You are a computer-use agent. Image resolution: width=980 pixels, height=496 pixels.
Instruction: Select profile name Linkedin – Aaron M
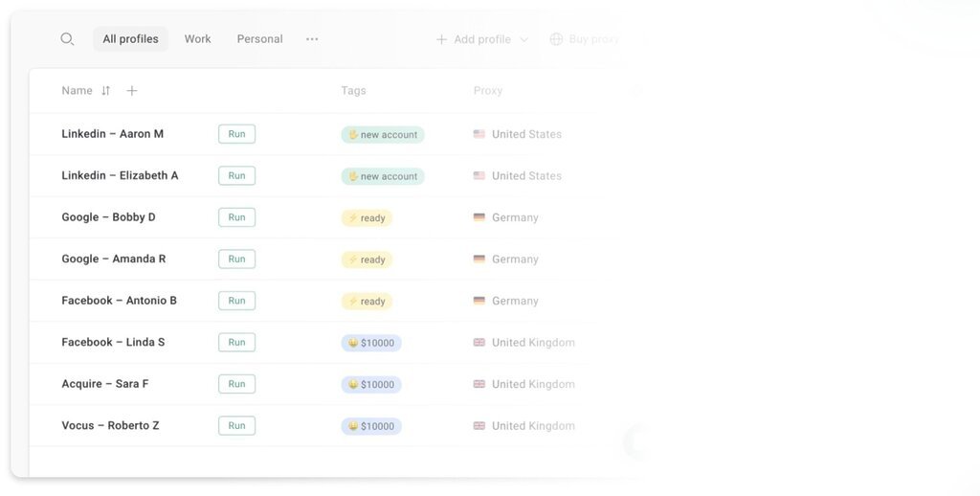click(113, 134)
